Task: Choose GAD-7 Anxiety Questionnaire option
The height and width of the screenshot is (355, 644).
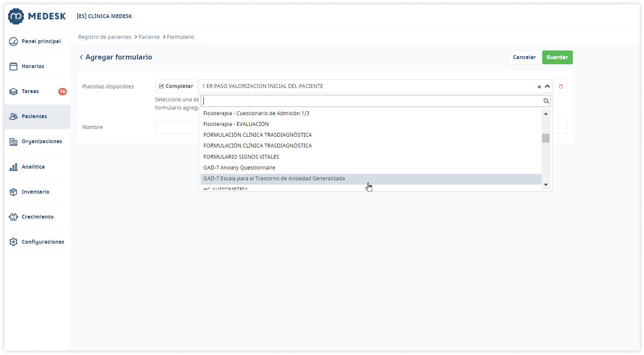Action: 371,168
